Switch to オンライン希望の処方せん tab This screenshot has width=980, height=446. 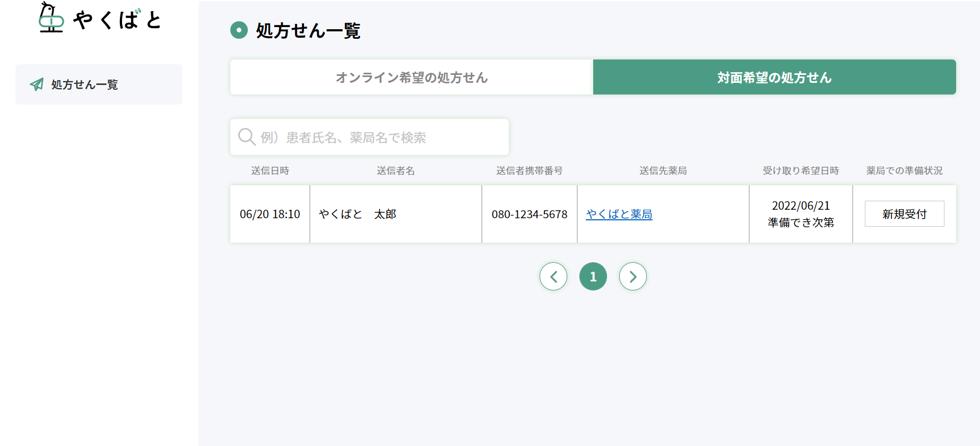(x=412, y=78)
